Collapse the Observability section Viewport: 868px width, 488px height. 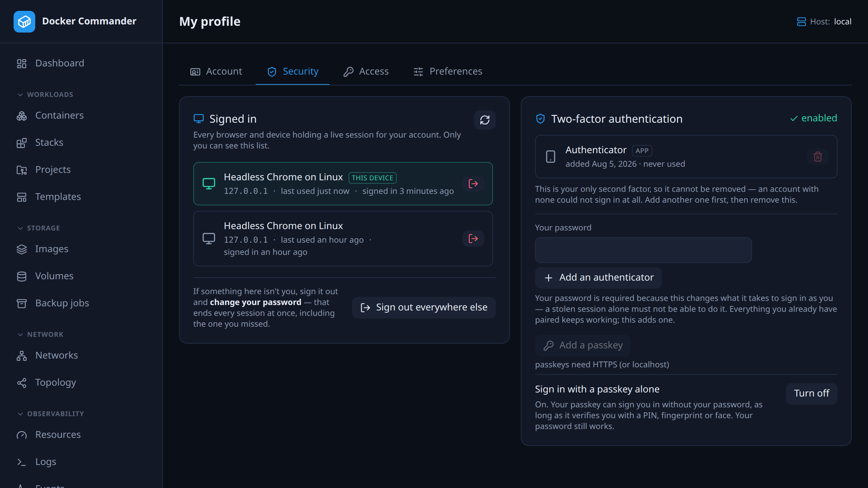51,414
